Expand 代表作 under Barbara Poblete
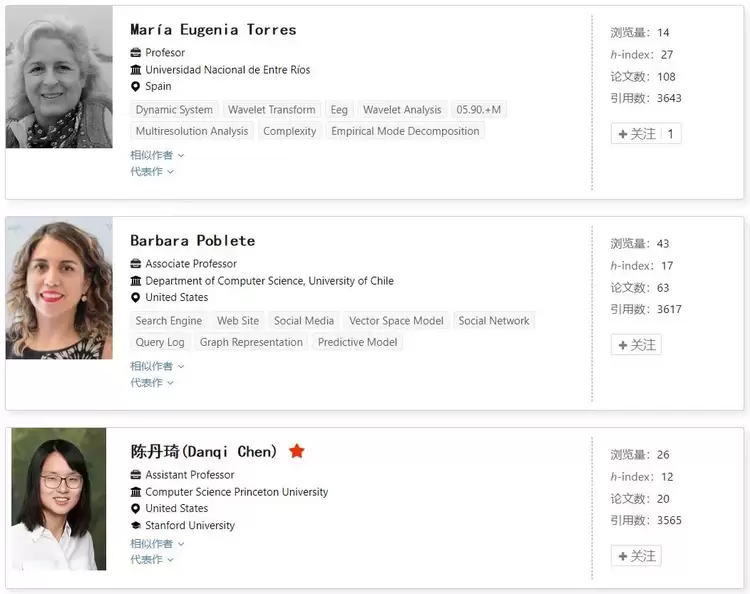Viewport: 750px width, 594px height. [152, 382]
